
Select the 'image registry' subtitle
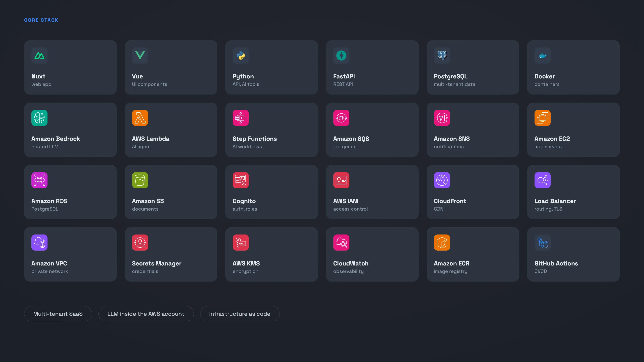[451, 271]
